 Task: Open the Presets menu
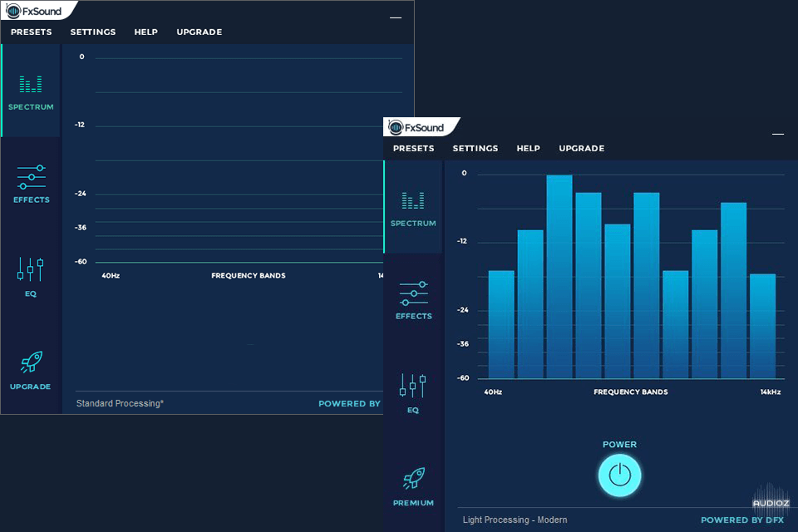(413, 148)
